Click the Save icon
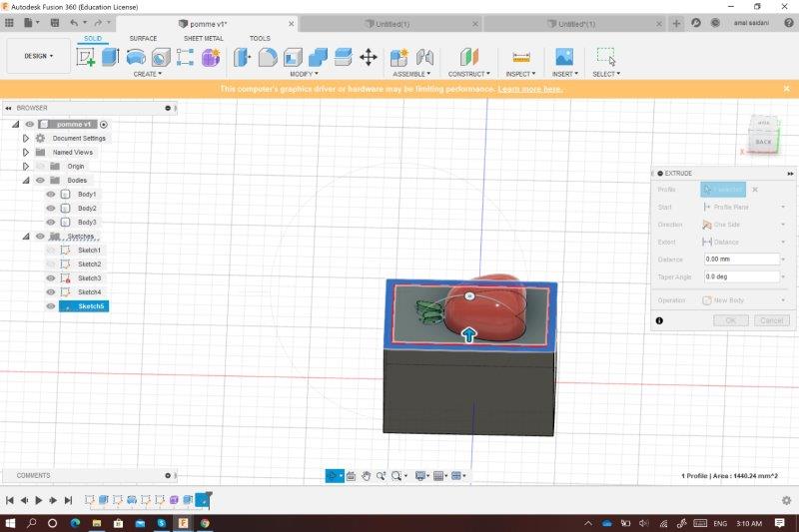Image resolution: width=799 pixels, height=532 pixels. [55, 23]
